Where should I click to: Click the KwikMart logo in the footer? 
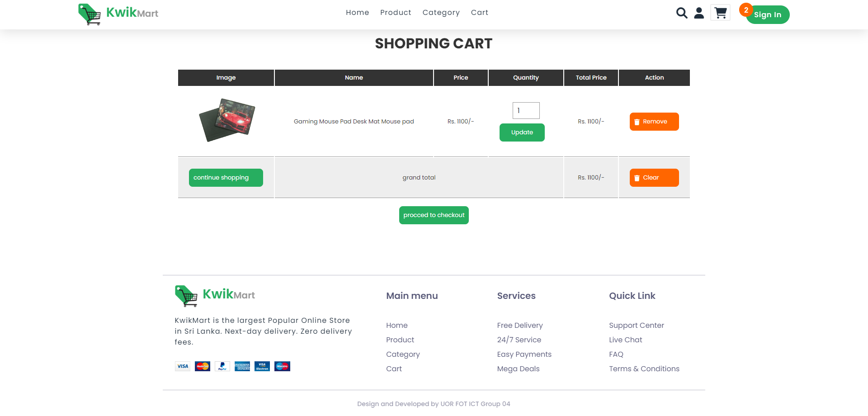(x=214, y=295)
